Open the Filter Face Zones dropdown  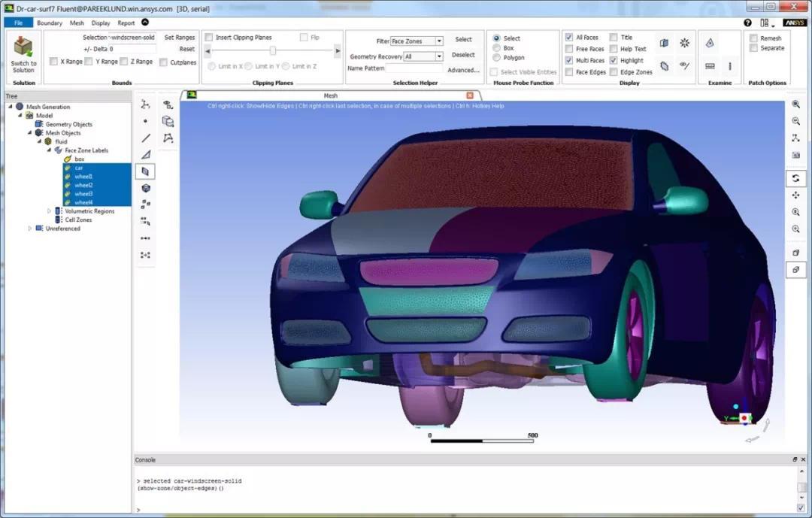click(417, 41)
